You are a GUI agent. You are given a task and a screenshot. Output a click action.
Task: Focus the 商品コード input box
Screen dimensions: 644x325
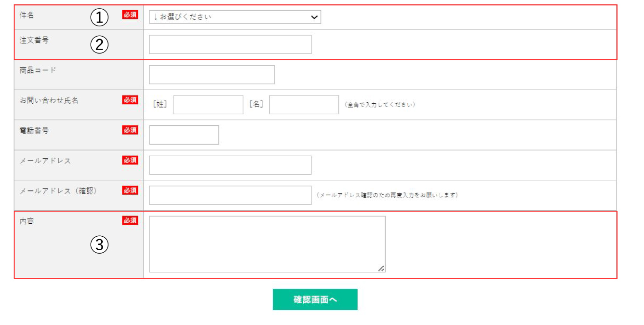pos(212,75)
